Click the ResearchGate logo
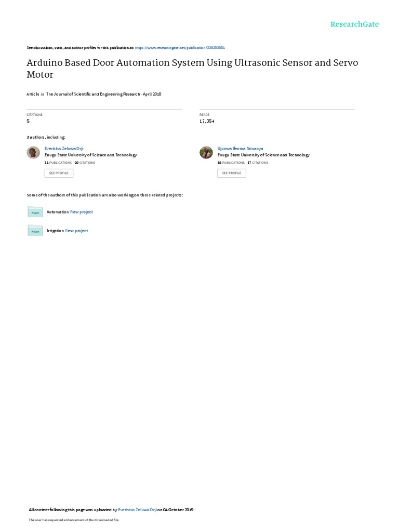The image size is (399, 532). pos(354,24)
